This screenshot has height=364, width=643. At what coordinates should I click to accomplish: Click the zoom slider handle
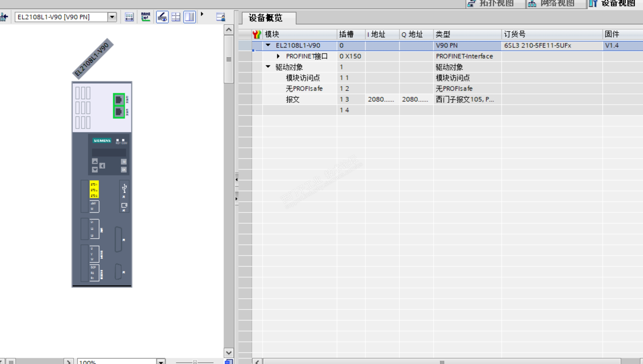tap(195, 362)
